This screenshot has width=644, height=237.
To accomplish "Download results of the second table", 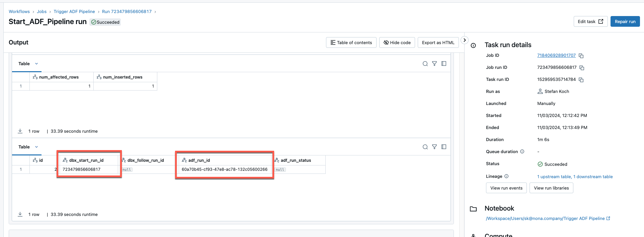I will (20, 214).
